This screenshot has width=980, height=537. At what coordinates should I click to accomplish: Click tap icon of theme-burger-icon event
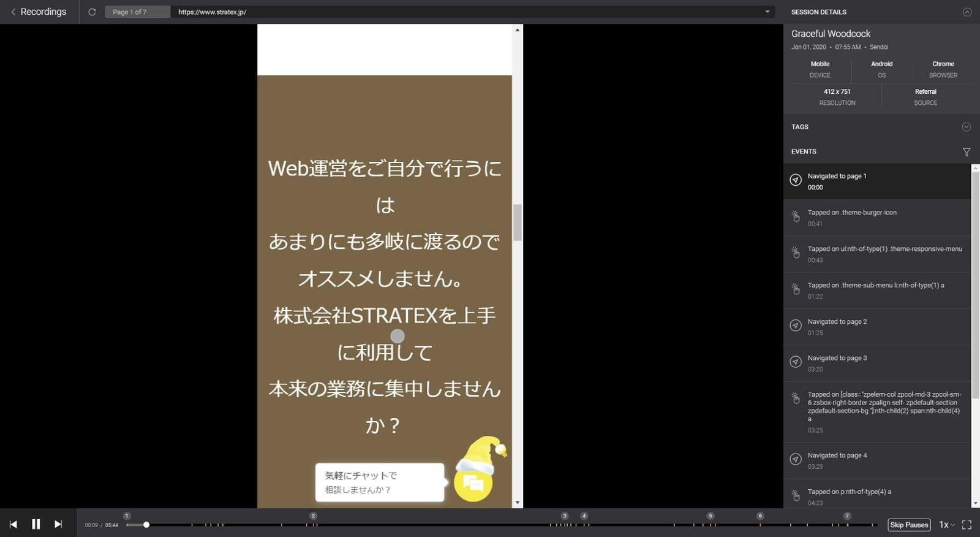click(x=796, y=216)
